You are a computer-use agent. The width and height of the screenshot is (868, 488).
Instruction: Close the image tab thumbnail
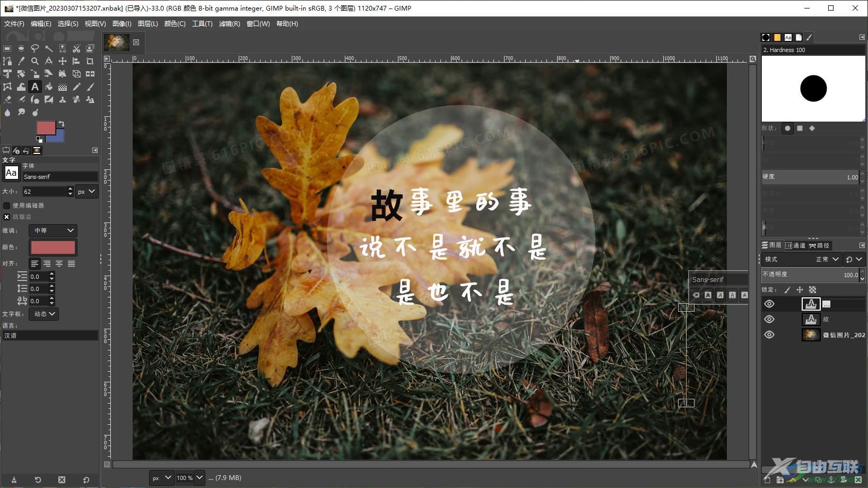click(136, 42)
